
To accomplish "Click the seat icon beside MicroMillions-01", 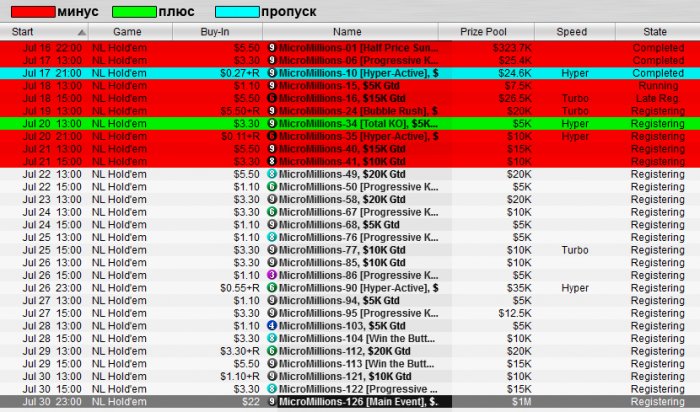I will [272, 48].
